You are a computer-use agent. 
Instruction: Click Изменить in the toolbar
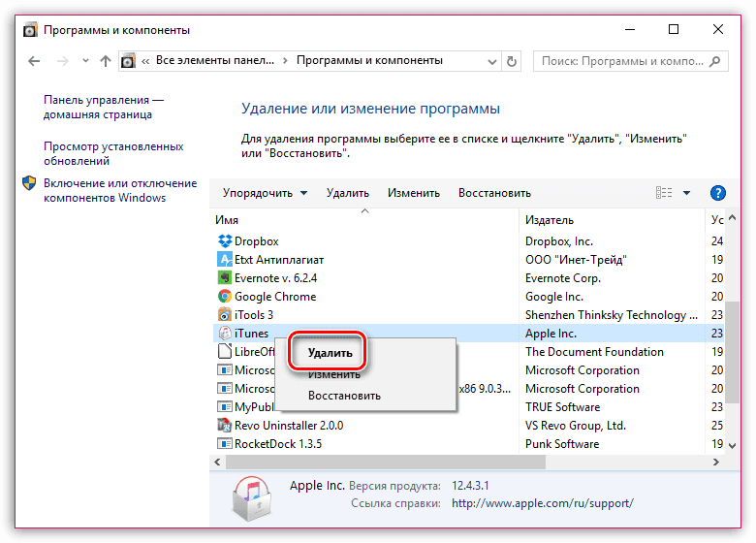414,193
